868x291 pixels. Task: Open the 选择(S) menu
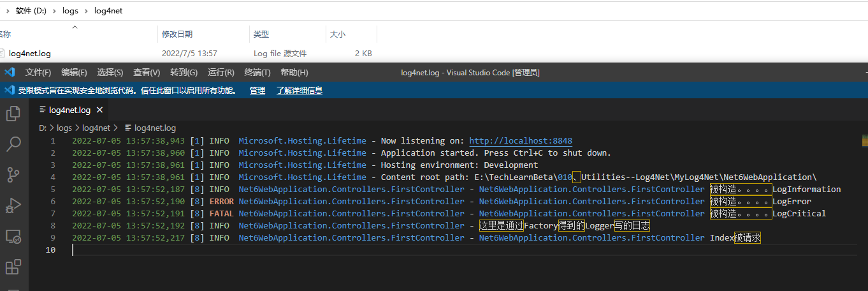pos(110,73)
